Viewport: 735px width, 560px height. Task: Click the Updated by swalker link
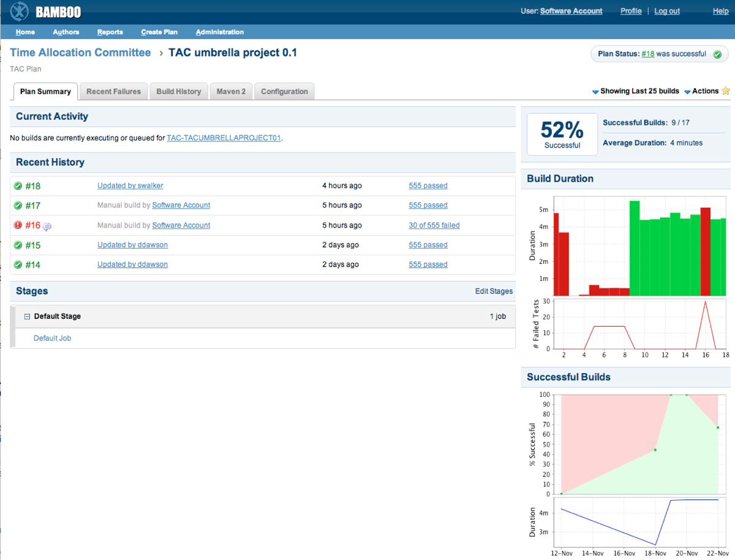click(x=130, y=185)
